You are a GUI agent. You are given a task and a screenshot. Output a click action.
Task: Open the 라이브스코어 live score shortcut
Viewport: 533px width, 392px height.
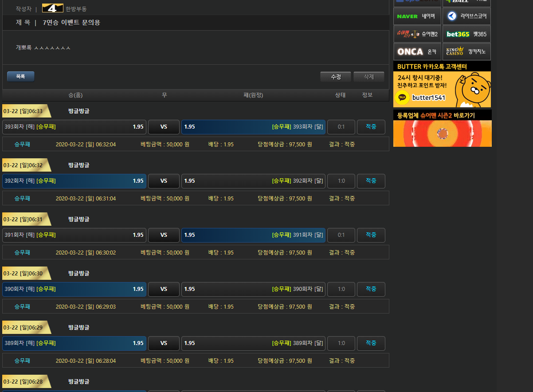coord(466,16)
